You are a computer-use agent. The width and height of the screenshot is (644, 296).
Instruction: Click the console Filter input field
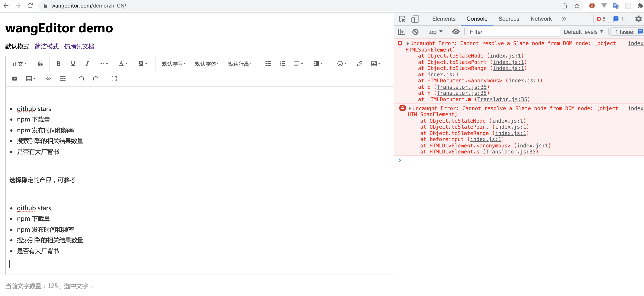pyautogui.click(x=514, y=32)
